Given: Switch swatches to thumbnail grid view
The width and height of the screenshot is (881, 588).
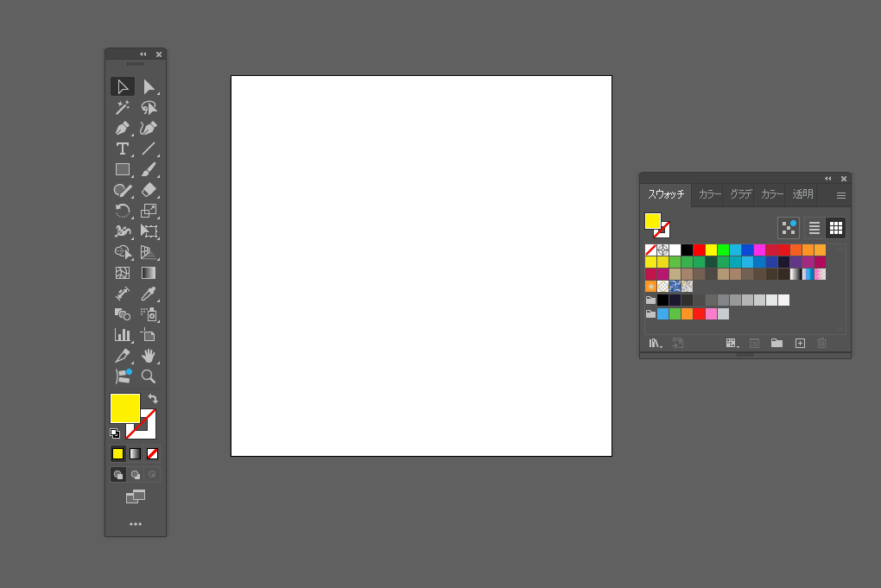Looking at the screenshot, I should coord(836,227).
